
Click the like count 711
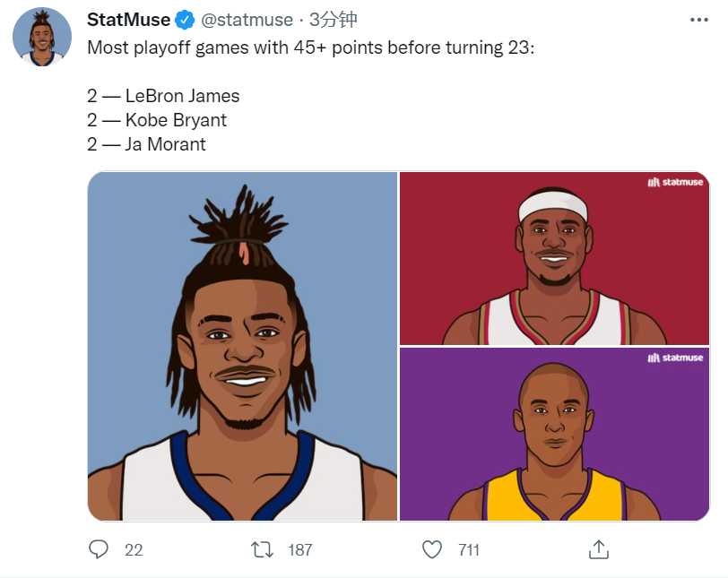click(469, 550)
